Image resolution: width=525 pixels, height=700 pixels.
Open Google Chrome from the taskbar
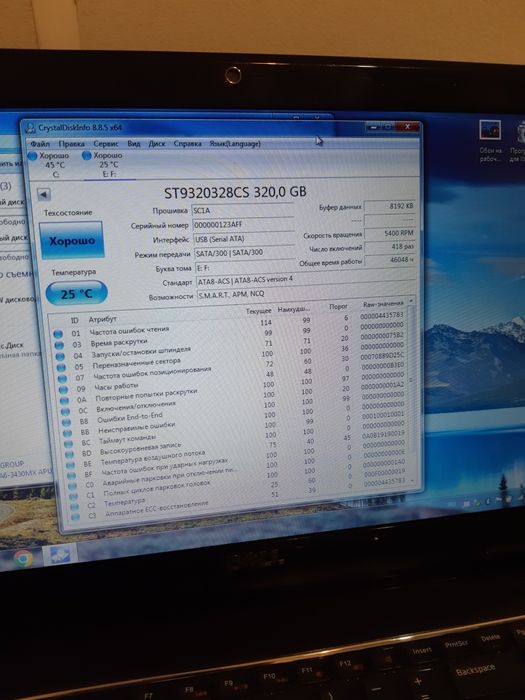click(23, 558)
